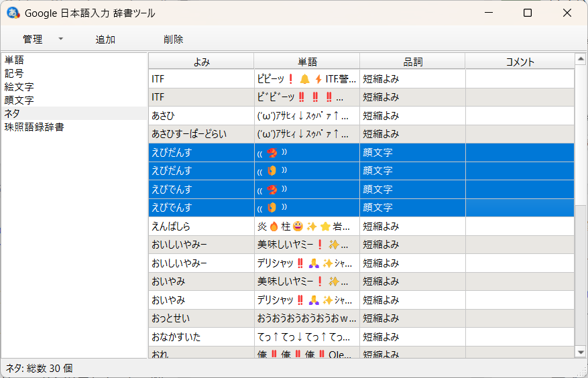Image resolution: width=588 pixels, height=378 pixels.
Task: Select the 記号 dictionary
Action: pyautogui.click(x=14, y=74)
